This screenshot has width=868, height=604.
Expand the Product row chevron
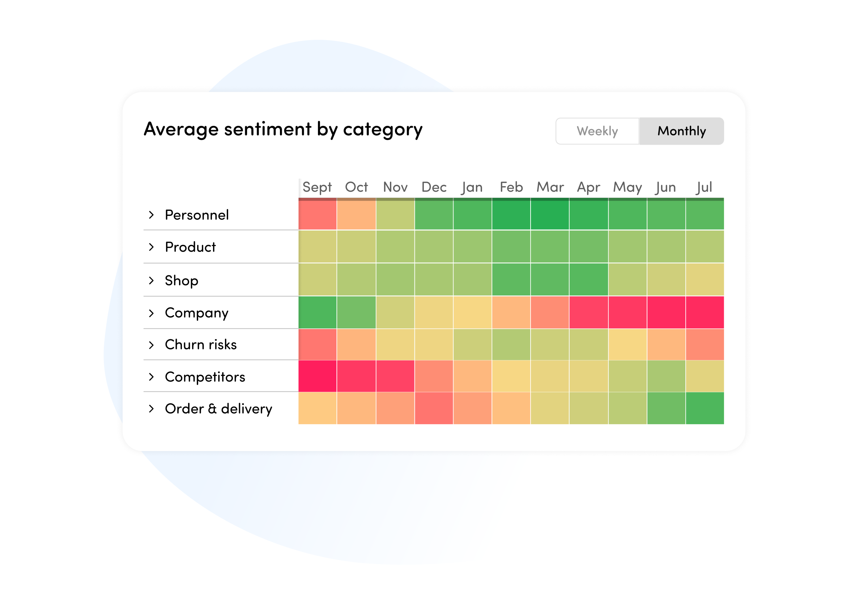coord(152,247)
